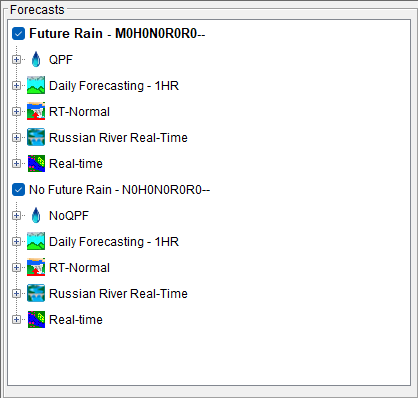Viewport: 418px width, 398px height.
Task: Select Daily Forecasting icon under Future Rain
Action: point(36,85)
